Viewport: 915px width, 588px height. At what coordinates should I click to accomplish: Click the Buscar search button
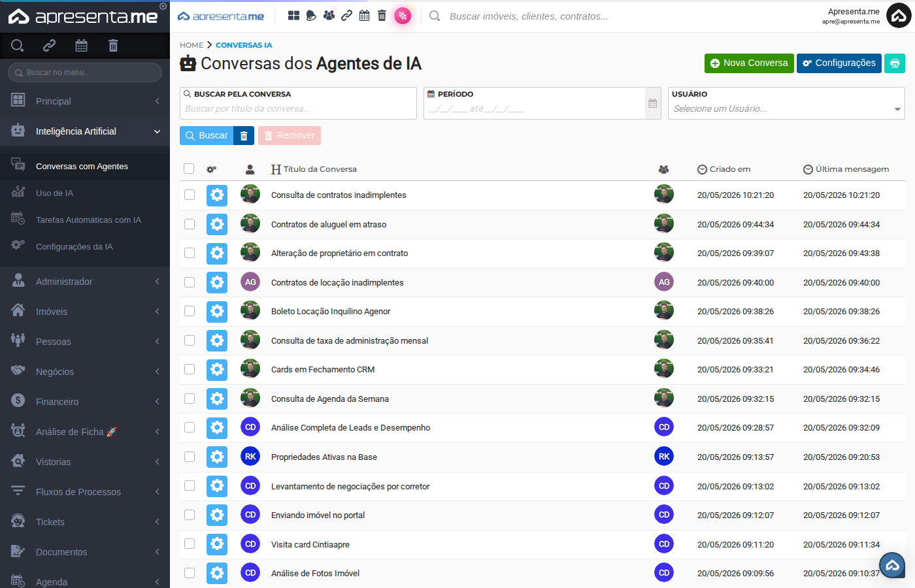(207, 135)
